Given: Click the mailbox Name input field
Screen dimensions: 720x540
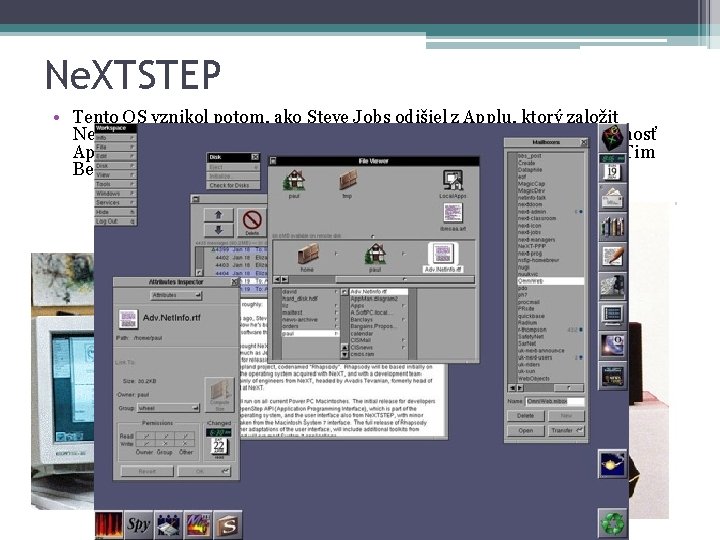Looking at the screenshot, I should pos(555,401).
